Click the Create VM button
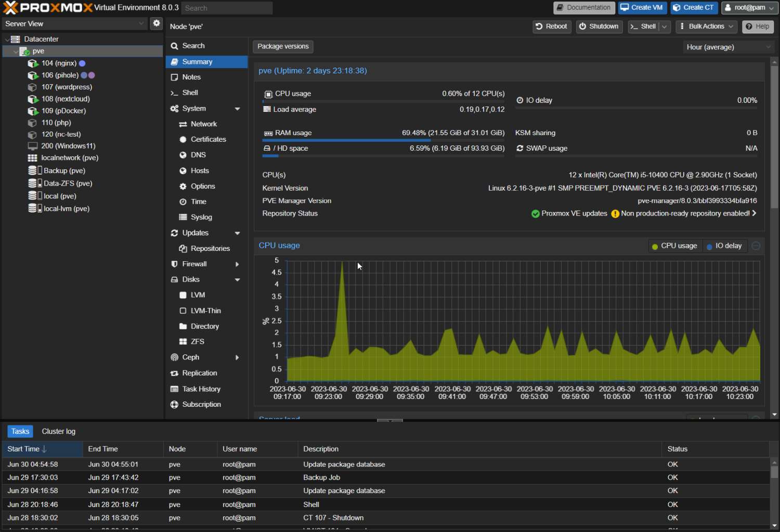 point(642,8)
